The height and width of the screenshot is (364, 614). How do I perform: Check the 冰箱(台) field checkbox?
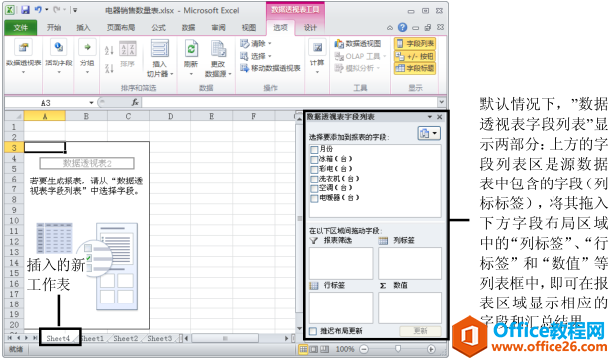314,160
